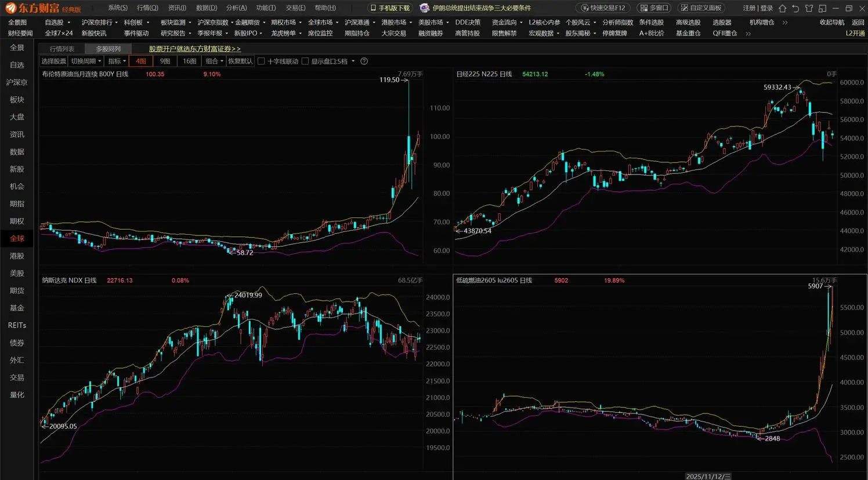The image size is (868, 480).
Task: Open 量化 in the left sidebar
Action: (x=17, y=395)
